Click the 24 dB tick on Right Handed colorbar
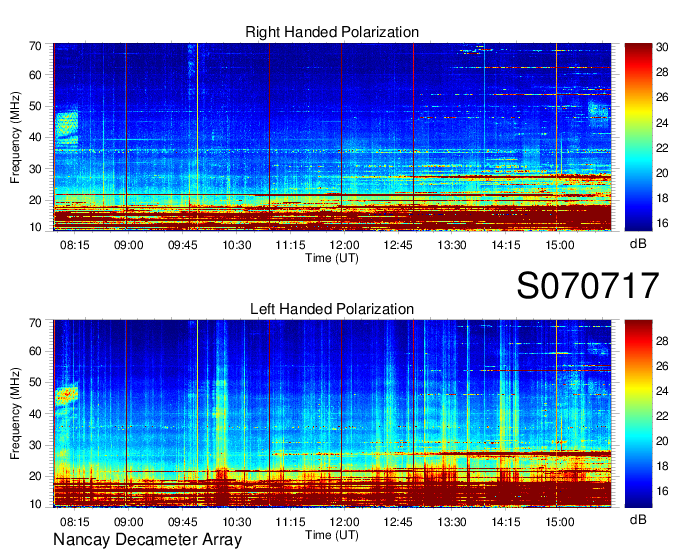The width and height of the screenshot is (680, 552). 662,123
